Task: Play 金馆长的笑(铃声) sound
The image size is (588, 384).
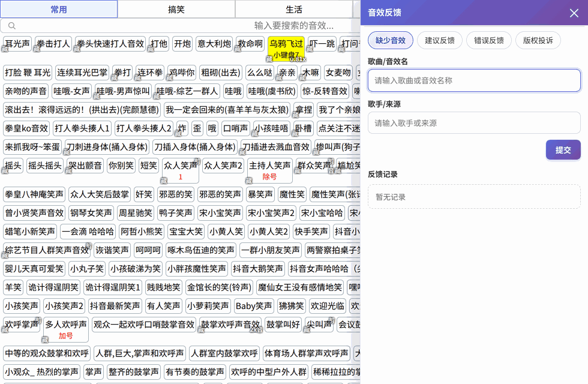Action: [x=220, y=287]
